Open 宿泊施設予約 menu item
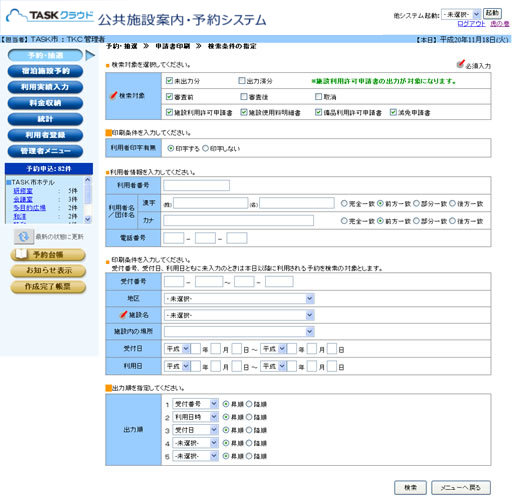Screen dimensions: 512x499 coord(45,71)
